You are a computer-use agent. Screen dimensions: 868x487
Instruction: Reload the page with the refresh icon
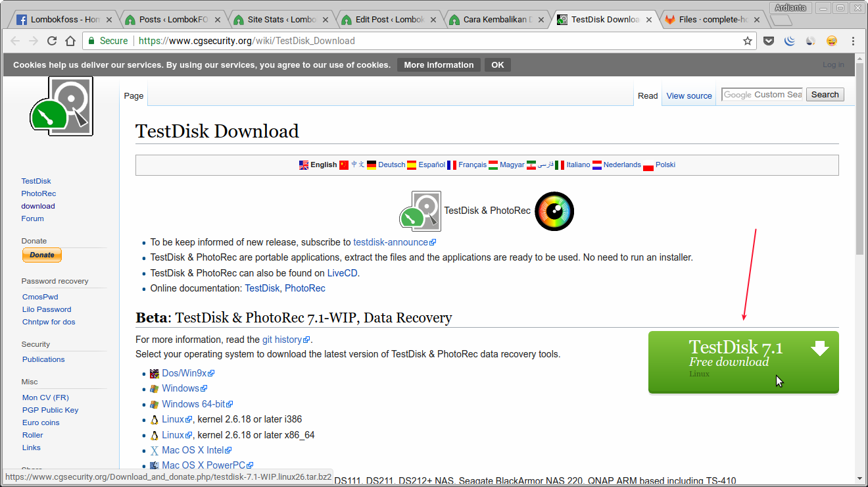point(52,40)
